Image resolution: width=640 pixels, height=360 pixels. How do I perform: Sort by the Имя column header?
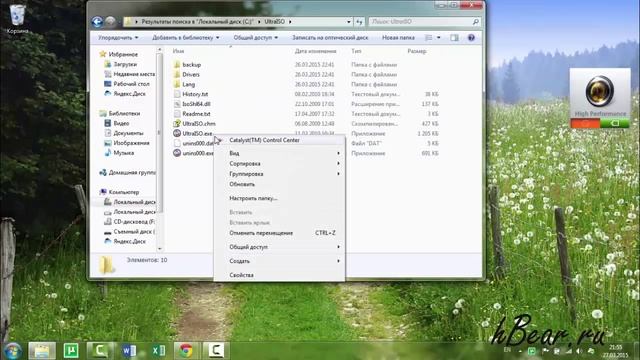[x=178, y=51]
